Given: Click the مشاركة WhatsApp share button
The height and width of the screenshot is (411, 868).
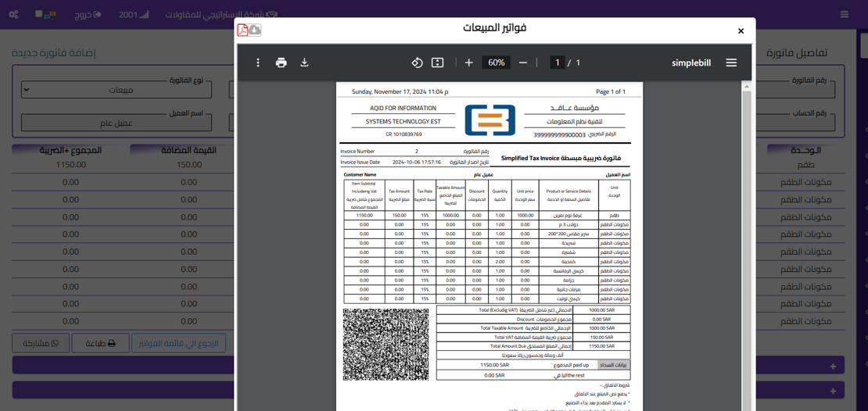Looking at the screenshot, I should [x=41, y=344].
